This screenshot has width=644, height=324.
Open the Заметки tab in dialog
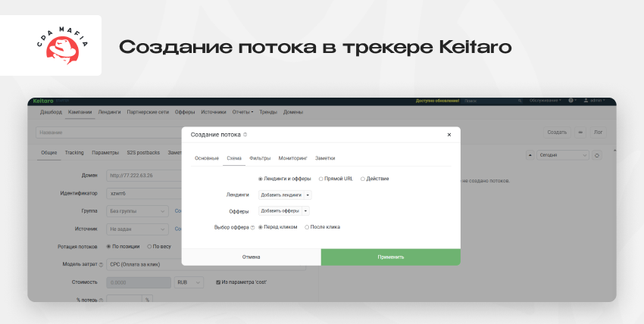pos(325,158)
